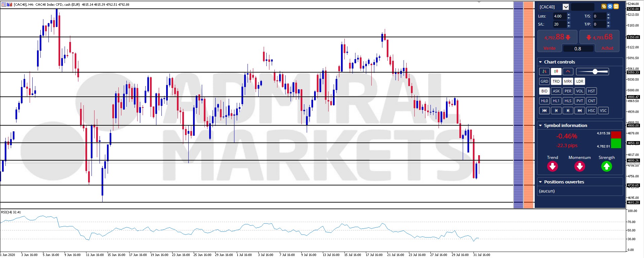
Task: Toggle the GRD grid display
Action: tap(544, 81)
